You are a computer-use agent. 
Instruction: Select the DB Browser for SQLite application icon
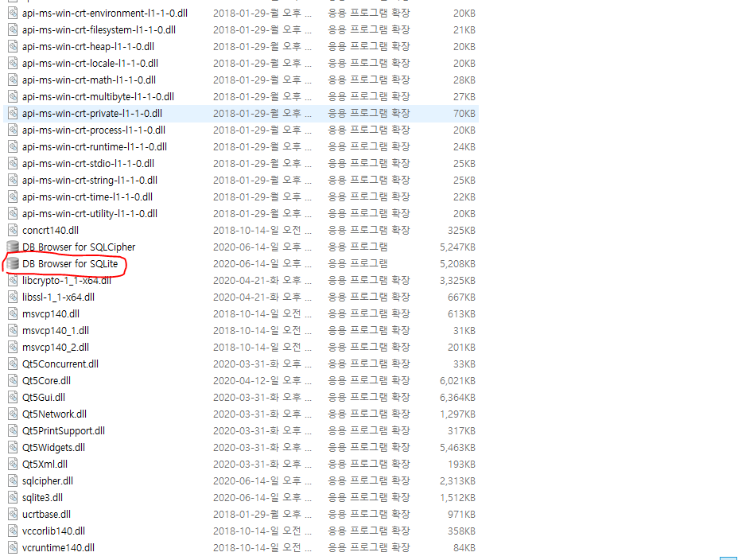point(13,263)
